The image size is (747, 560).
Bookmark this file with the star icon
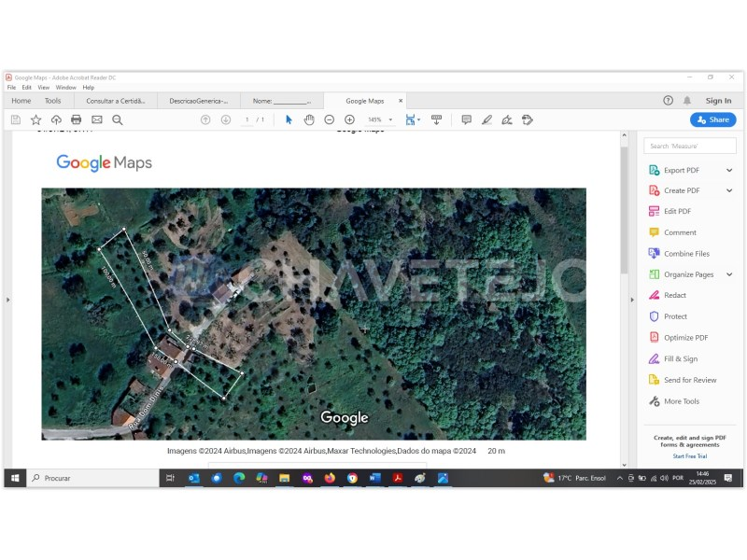tap(36, 119)
